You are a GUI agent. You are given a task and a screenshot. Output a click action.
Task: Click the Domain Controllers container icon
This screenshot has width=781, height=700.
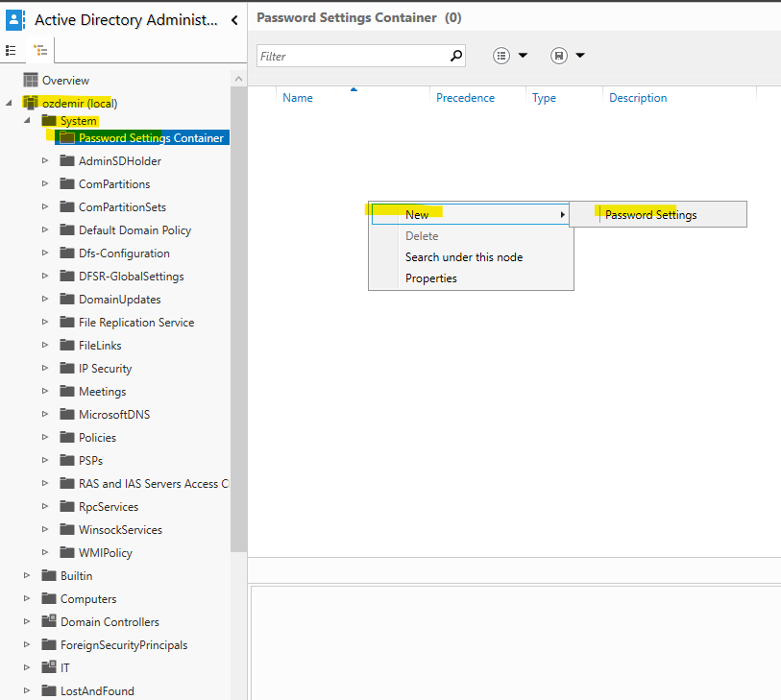tap(50, 621)
